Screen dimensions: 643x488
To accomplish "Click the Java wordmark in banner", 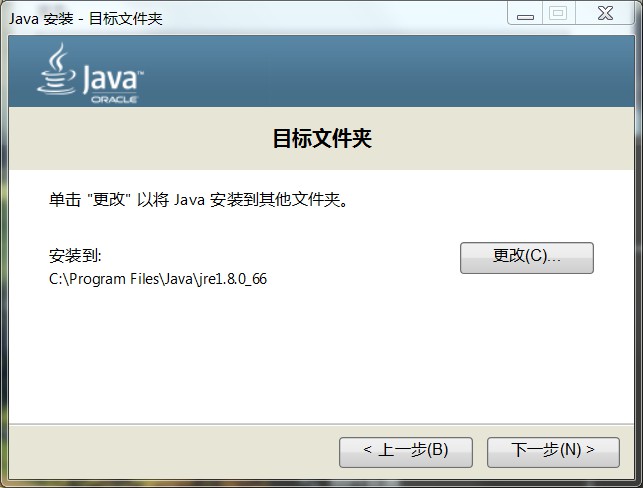I will coord(113,78).
